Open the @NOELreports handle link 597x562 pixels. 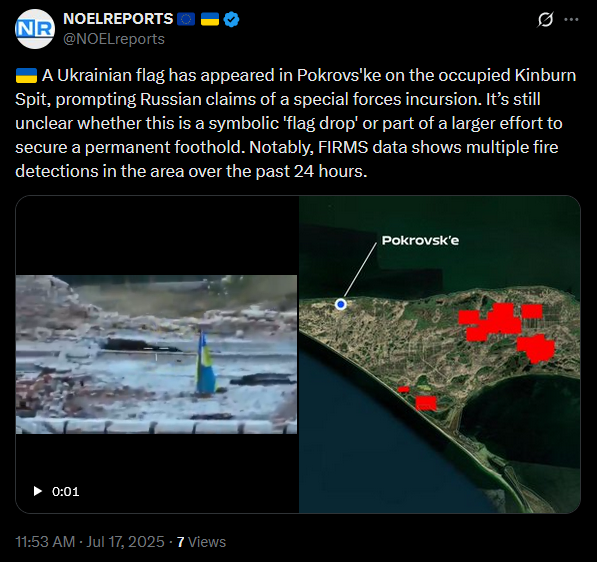114,39
